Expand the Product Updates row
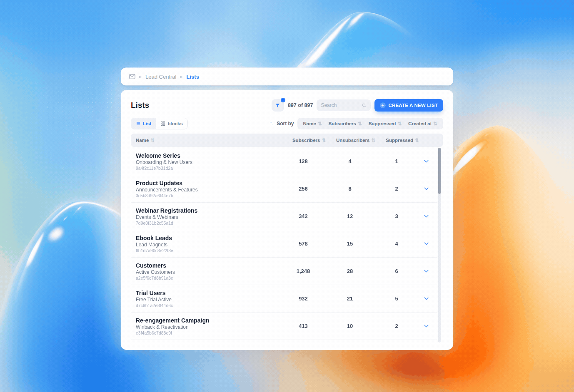574x392 pixels. pyautogui.click(x=426, y=189)
